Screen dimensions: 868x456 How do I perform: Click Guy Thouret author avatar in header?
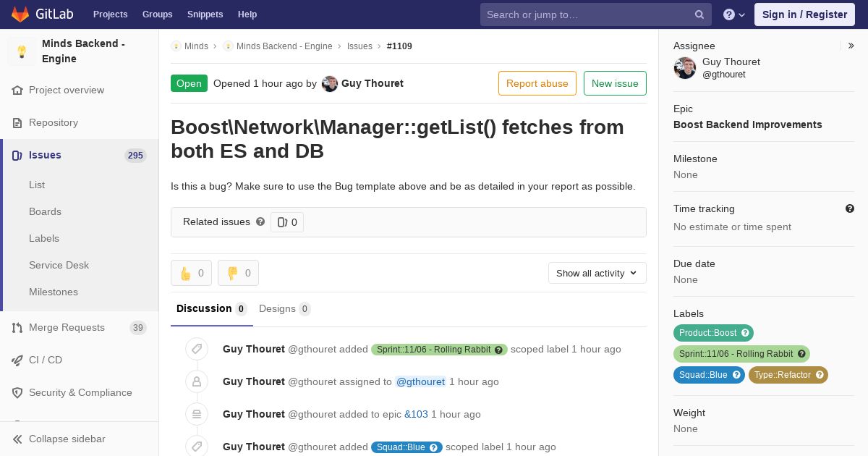point(330,83)
